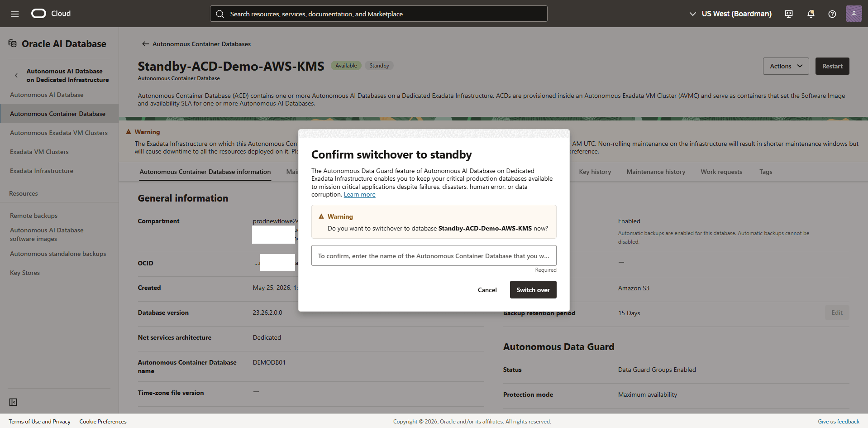Click the Available status badge
The image size is (868, 428).
tap(346, 66)
